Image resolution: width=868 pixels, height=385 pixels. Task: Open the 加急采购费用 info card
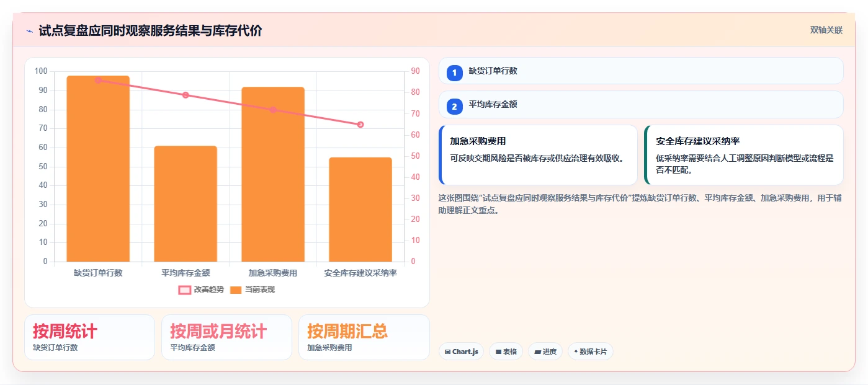click(538, 155)
